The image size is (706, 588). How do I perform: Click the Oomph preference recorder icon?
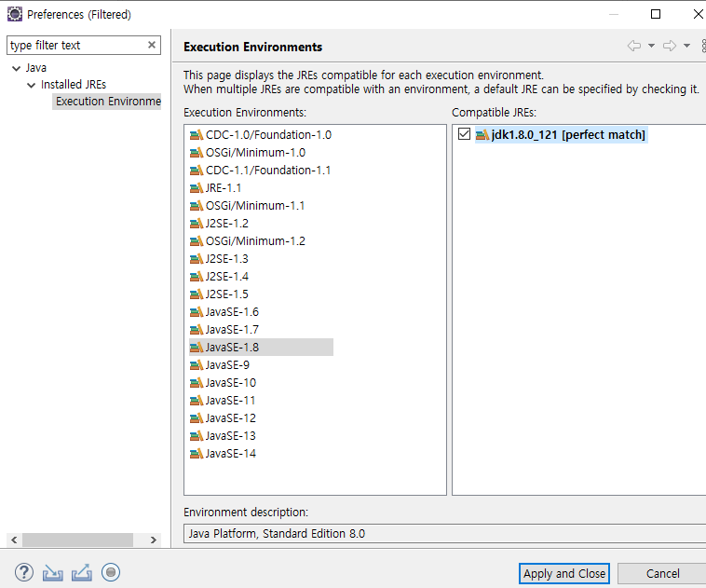tap(111, 572)
